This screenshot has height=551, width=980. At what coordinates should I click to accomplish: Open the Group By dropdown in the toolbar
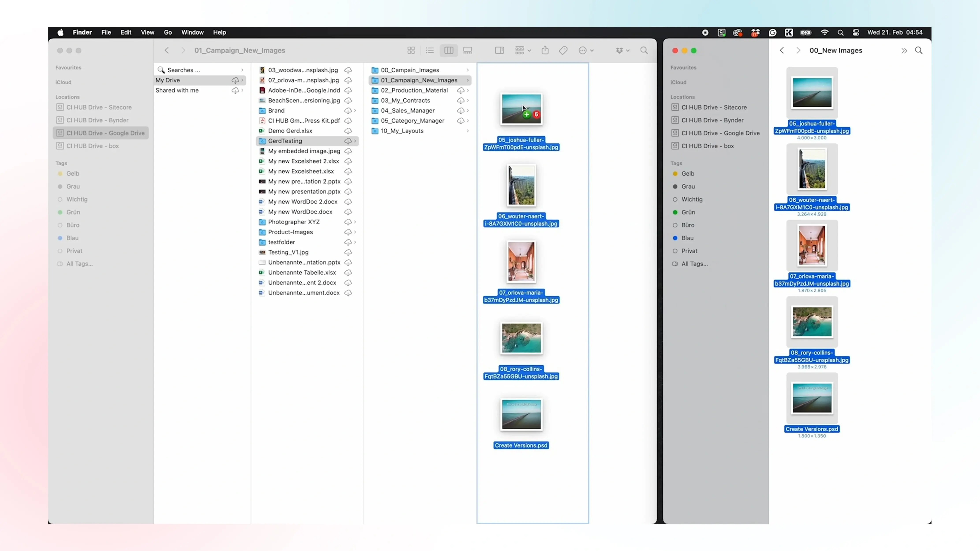(523, 51)
